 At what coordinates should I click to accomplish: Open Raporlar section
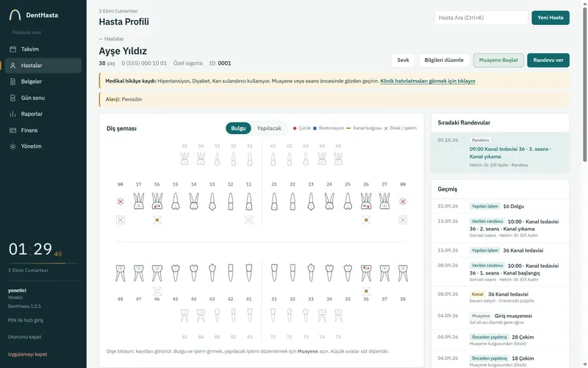click(x=43, y=114)
